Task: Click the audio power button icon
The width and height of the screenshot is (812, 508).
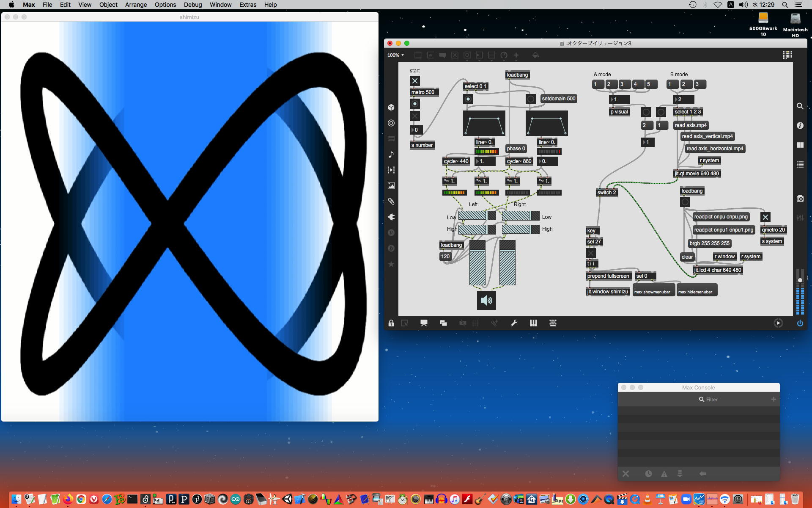Action: [800, 323]
